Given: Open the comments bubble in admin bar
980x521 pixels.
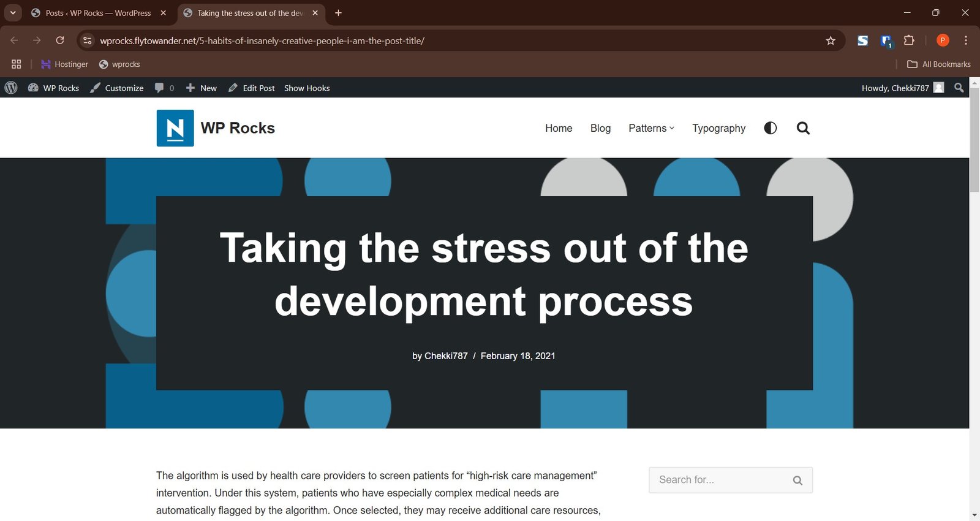Looking at the screenshot, I should click(x=164, y=88).
